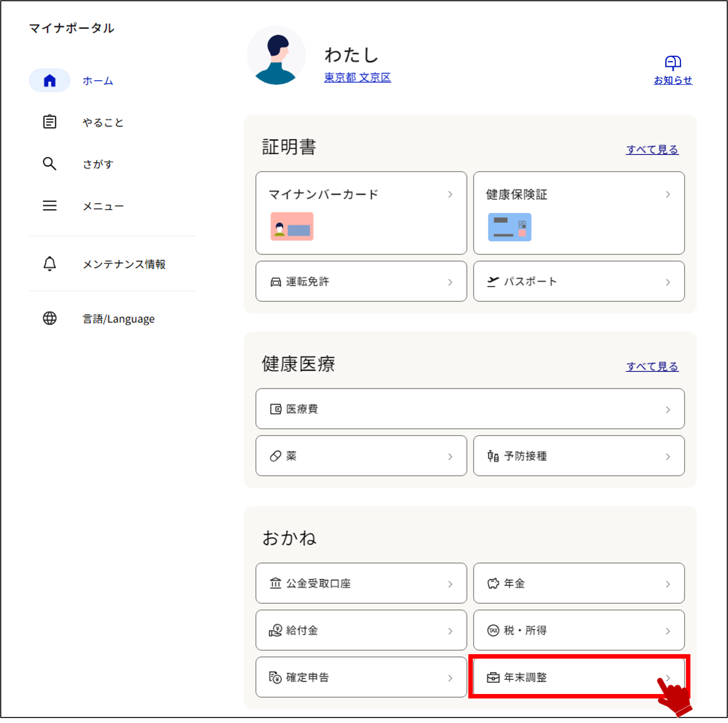This screenshot has width=728, height=723.
Task: Open the 税・所得 button text
Action: pyautogui.click(x=525, y=630)
